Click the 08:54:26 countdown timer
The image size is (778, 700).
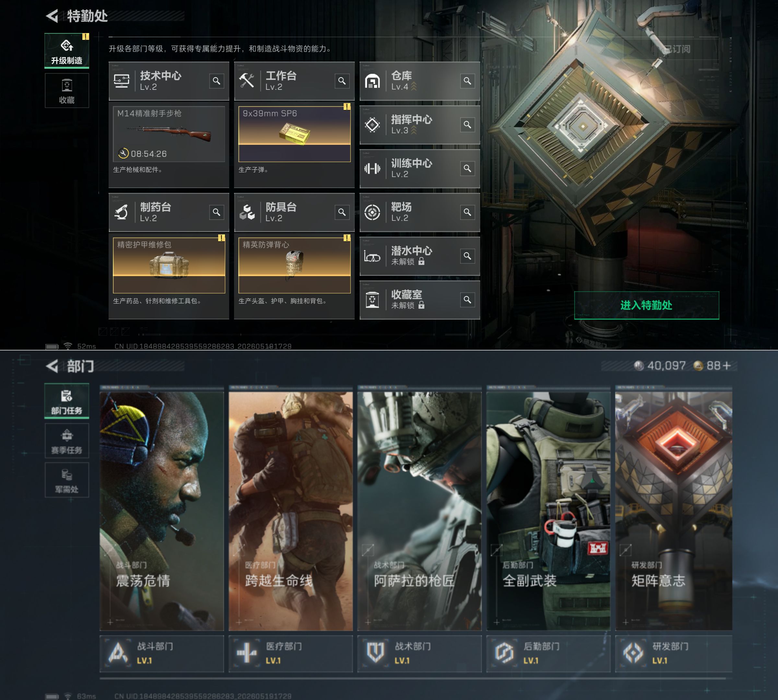pyautogui.click(x=149, y=154)
